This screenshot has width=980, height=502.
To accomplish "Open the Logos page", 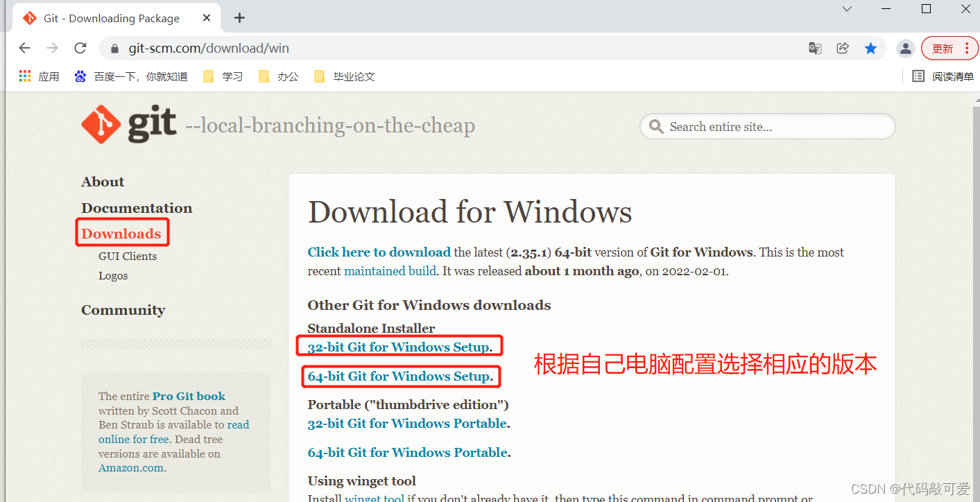I will [113, 275].
